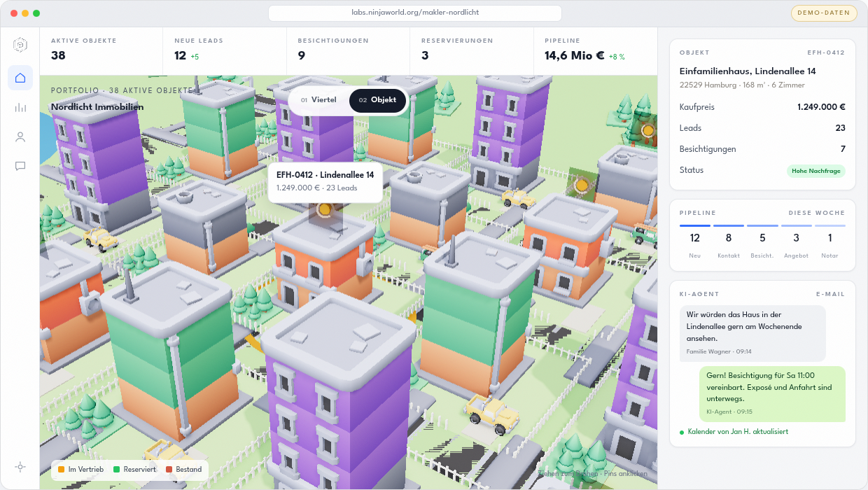
Task: Click the crosshair locate icon in the sidebar
Action: pos(20,467)
